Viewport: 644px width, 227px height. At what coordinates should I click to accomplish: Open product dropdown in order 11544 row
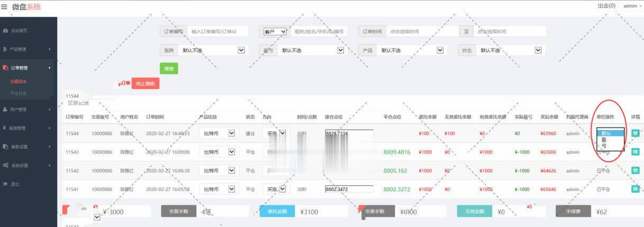pos(219,133)
